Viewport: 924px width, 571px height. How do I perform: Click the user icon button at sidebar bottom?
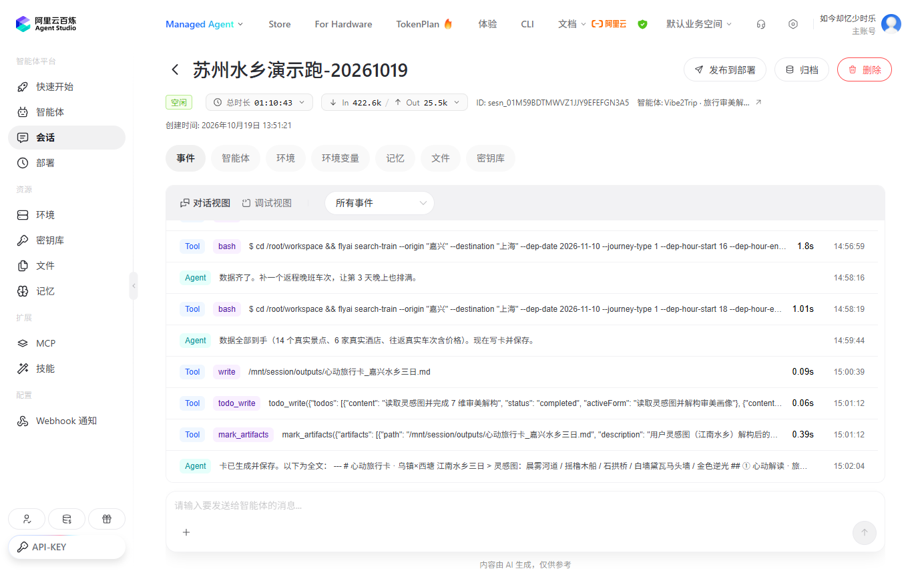(27, 519)
